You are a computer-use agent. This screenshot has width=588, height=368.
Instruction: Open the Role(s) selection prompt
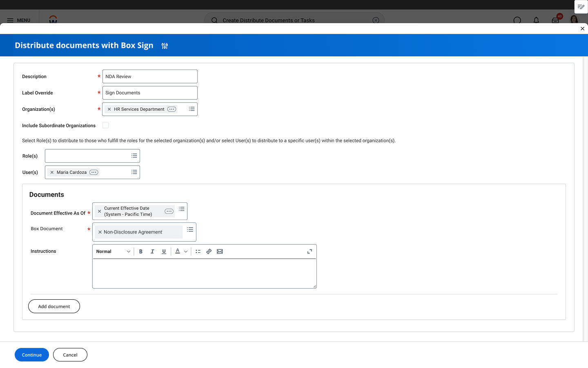(134, 156)
